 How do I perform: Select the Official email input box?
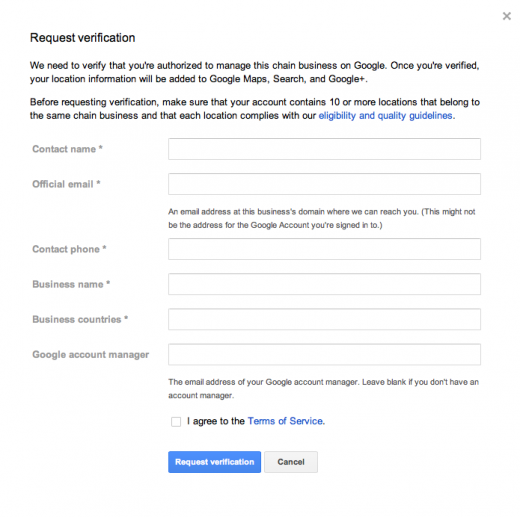click(x=324, y=184)
